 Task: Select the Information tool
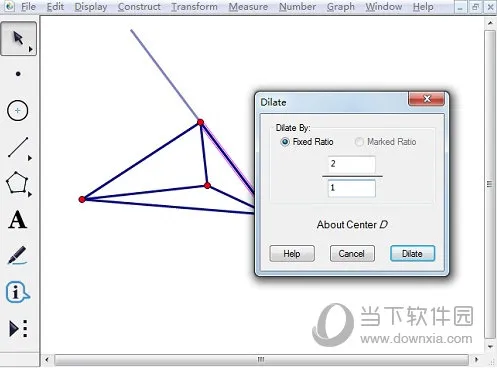pos(17,292)
